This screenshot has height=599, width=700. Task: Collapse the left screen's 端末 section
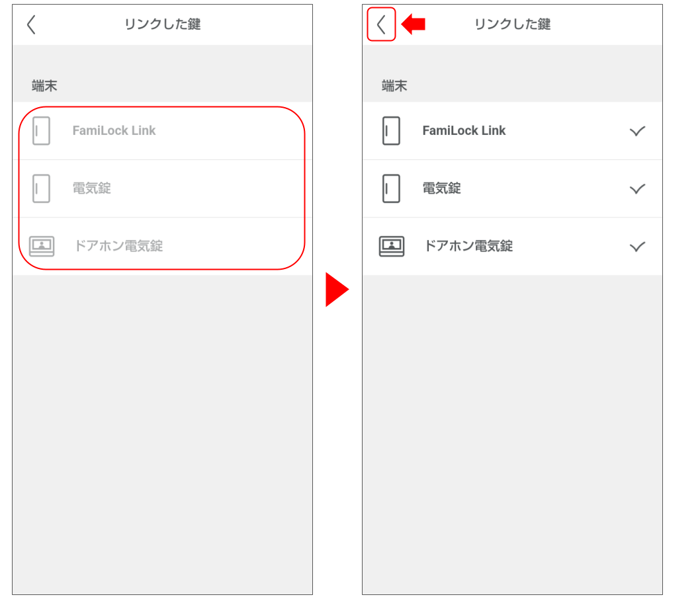pyautogui.click(x=44, y=85)
